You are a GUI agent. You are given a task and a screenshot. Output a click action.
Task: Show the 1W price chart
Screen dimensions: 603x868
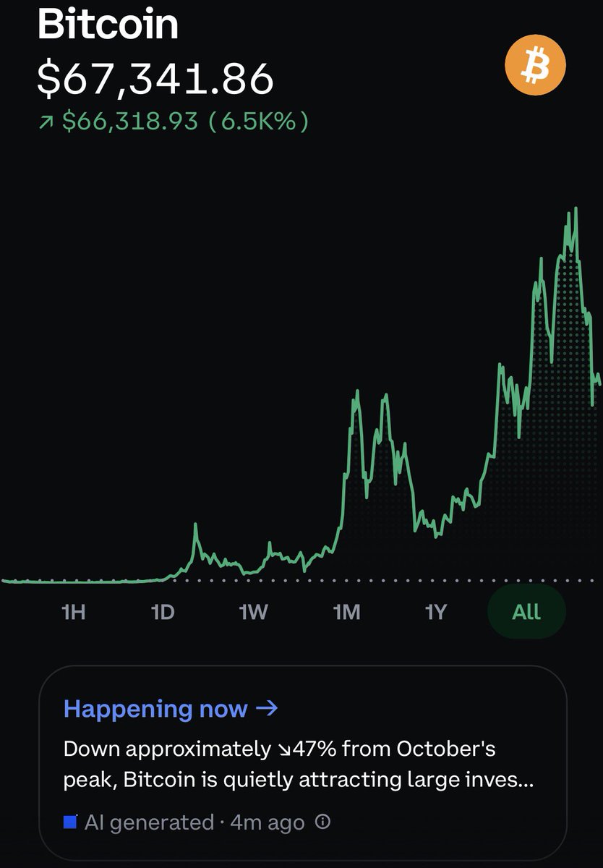tap(254, 612)
